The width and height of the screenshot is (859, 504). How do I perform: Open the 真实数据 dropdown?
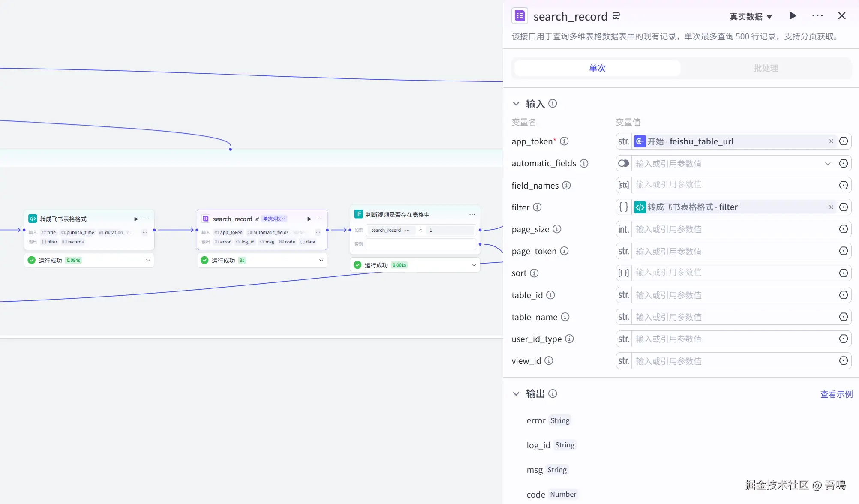(x=751, y=16)
